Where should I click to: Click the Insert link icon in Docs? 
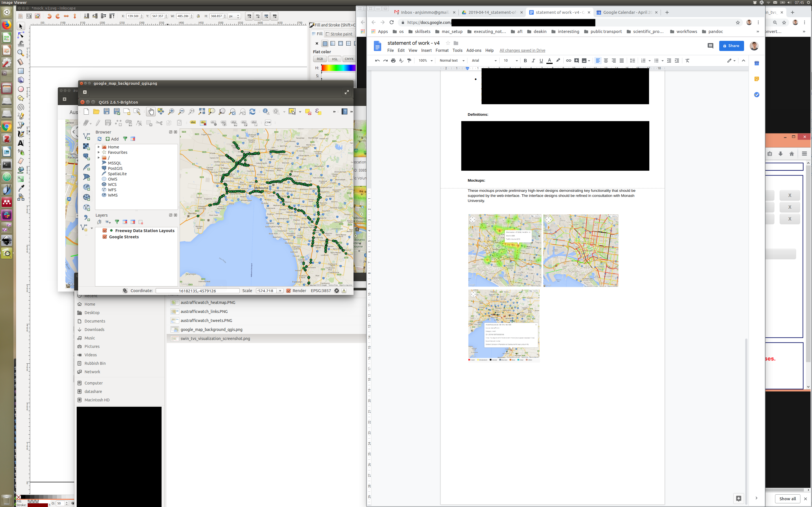[568, 61]
